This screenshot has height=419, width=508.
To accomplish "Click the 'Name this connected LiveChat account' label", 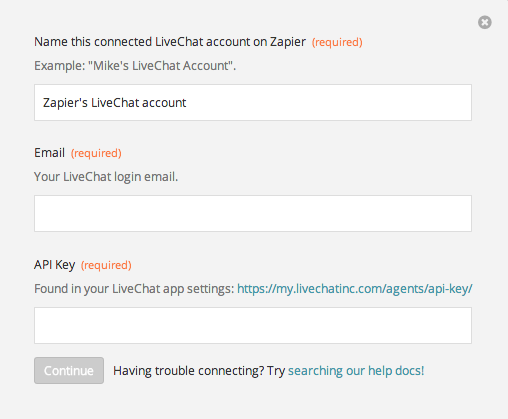I will (170, 42).
